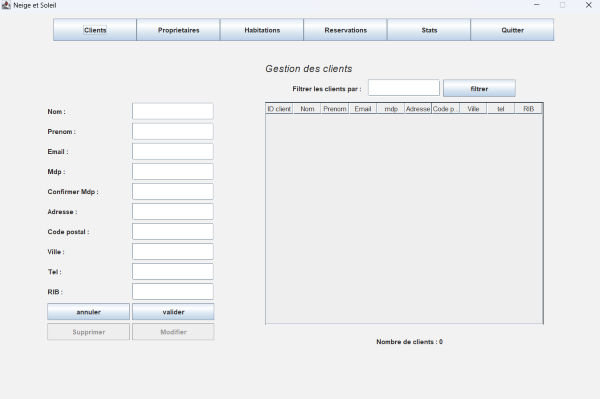The height and width of the screenshot is (399, 600).
Task: Click 'Gestion des clients' heading
Action: pyautogui.click(x=308, y=68)
